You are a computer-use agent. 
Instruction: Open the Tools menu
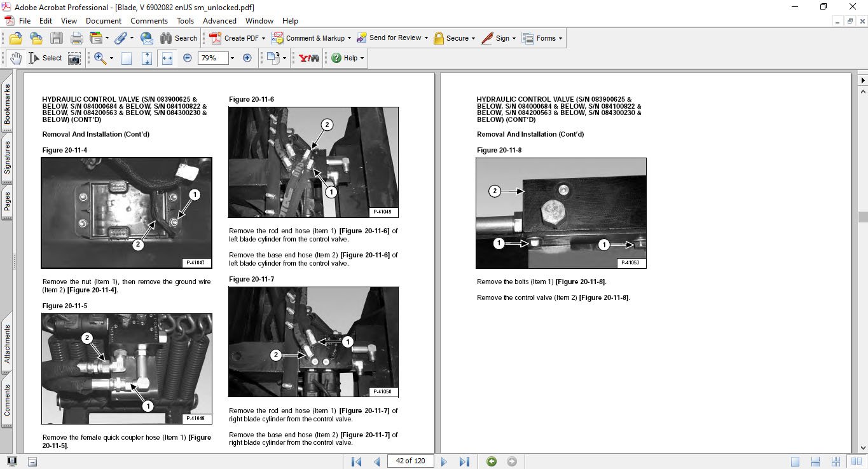point(186,21)
